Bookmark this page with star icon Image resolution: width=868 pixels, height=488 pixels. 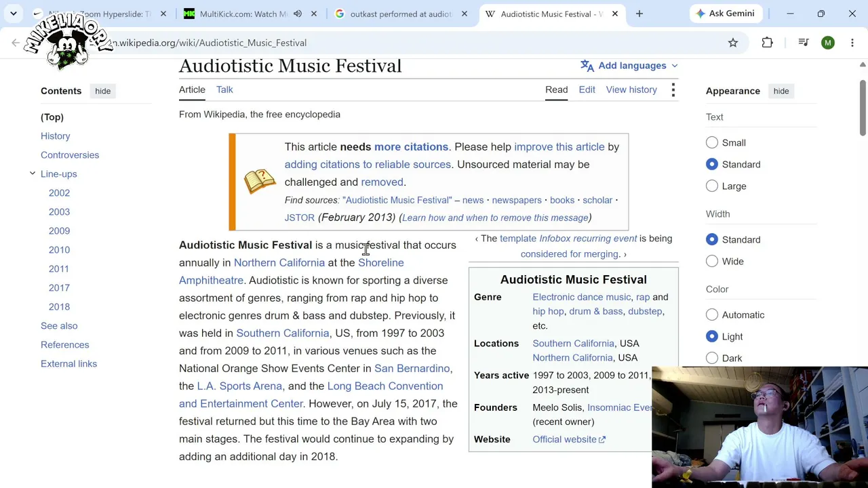coord(733,43)
